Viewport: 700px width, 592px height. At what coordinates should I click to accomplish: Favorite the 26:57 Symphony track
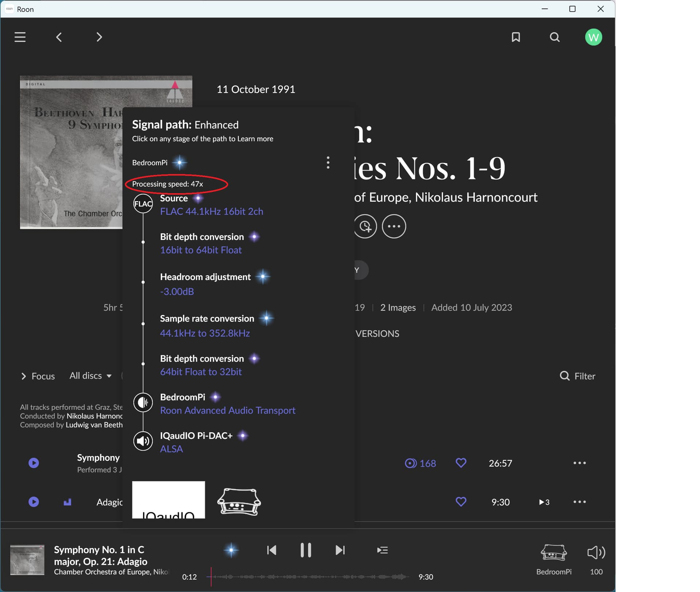461,463
